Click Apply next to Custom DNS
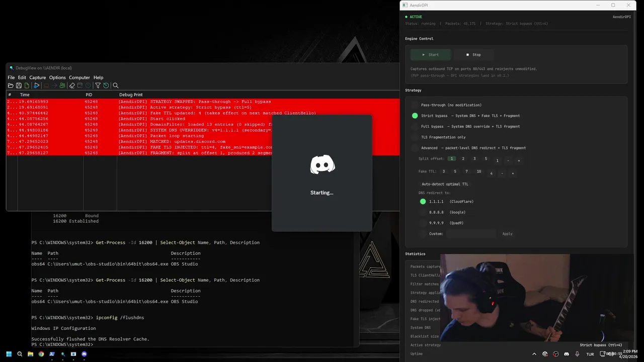Screen dimensions: 644x362 coord(507,234)
